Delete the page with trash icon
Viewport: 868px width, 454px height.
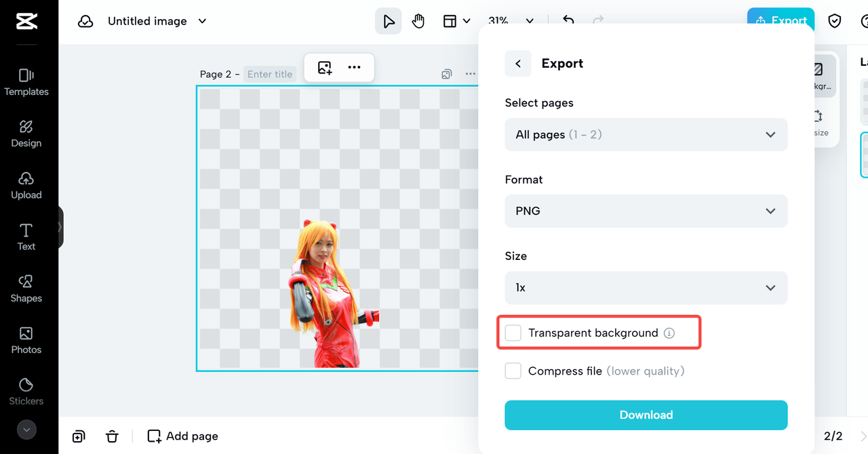click(x=112, y=436)
